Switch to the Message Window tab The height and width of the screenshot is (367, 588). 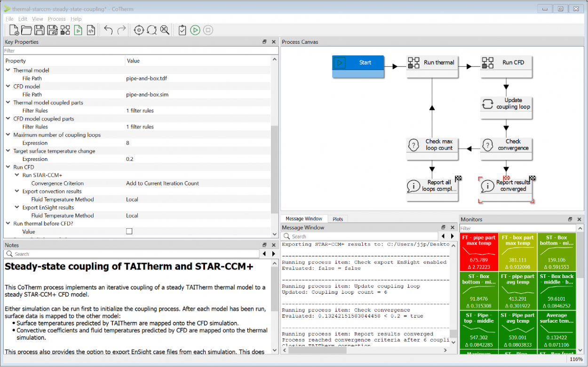coord(304,219)
